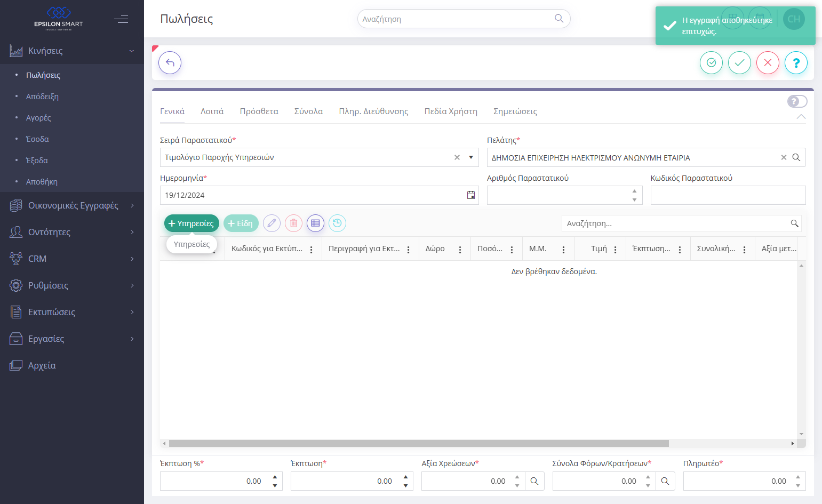Click the edit pencil icon
Viewport: 822px width, 504px height.
[272, 223]
